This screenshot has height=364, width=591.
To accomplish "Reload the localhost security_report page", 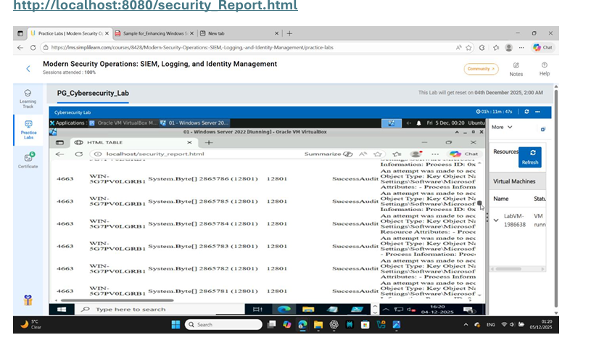I will click(x=78, y=154).
